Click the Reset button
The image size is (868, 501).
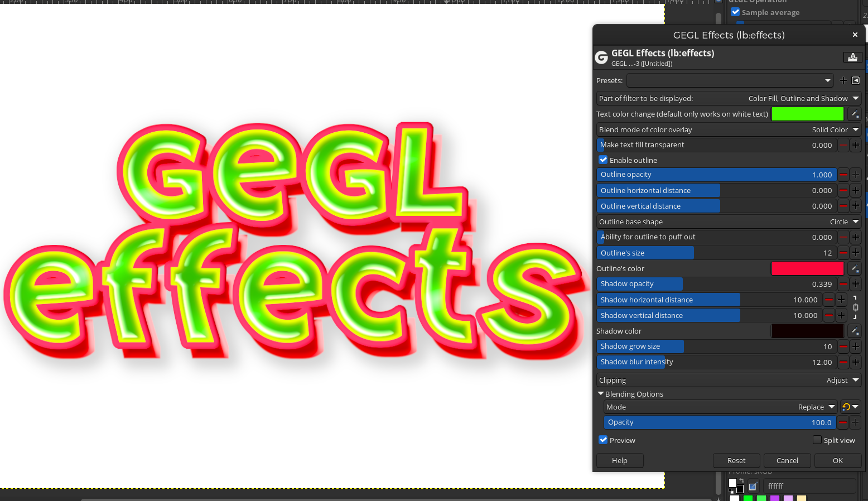[736, 460]
